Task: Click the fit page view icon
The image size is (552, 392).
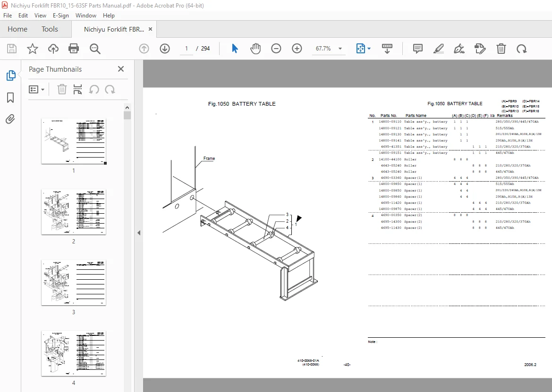Action: click(360, 49)
